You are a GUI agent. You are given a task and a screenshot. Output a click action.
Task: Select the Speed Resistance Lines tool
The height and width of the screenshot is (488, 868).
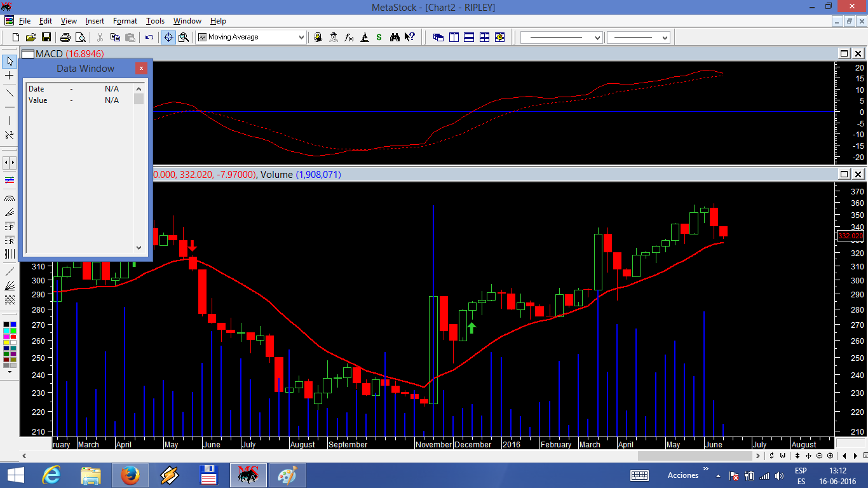[10, 212]
